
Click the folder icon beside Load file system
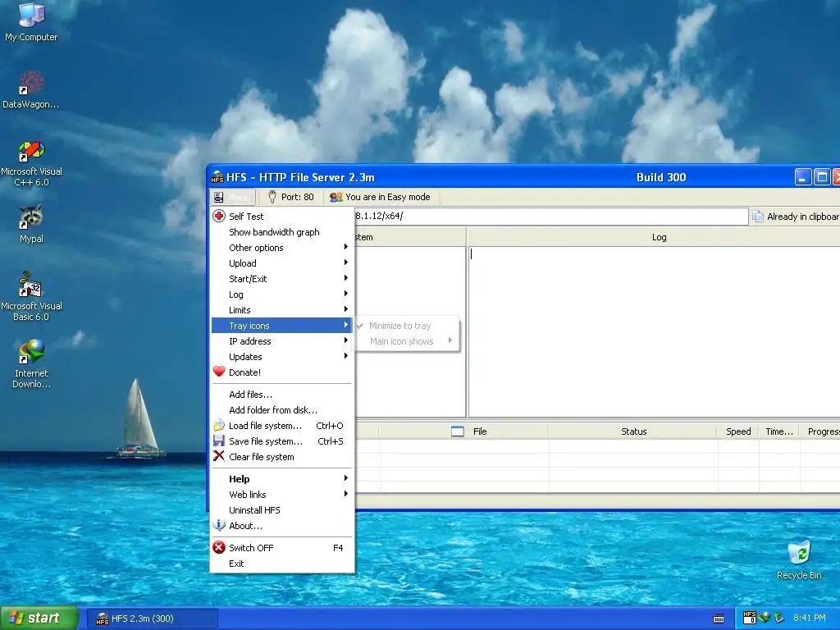(x=219, y=426)
